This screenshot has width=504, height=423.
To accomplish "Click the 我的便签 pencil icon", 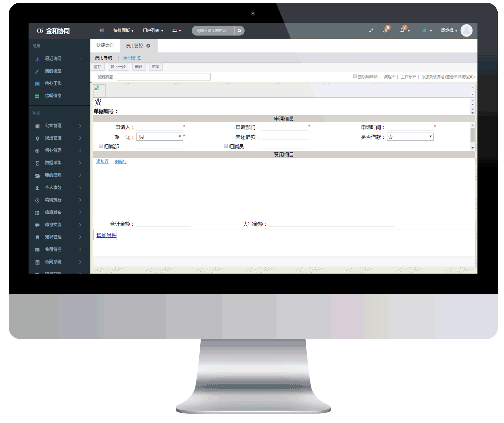I will point(37,71).
